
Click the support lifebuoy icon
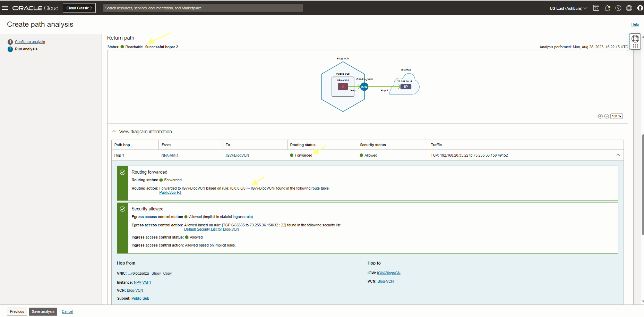click(x=635, y=39)
